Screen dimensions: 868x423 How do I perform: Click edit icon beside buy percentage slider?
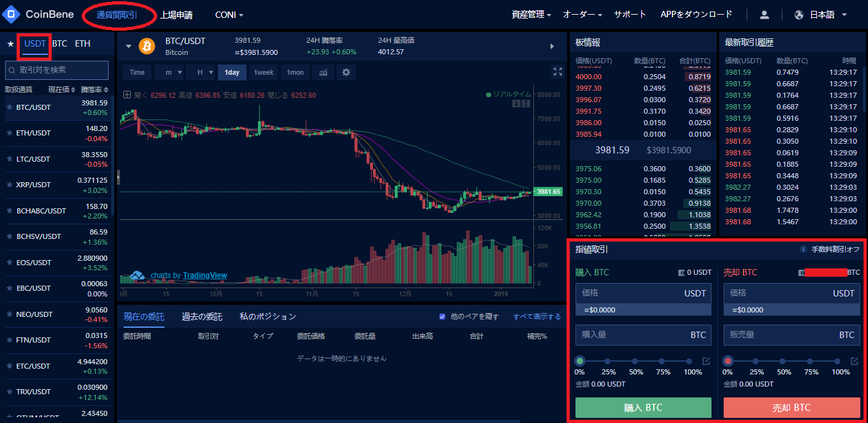coord(706,361)
